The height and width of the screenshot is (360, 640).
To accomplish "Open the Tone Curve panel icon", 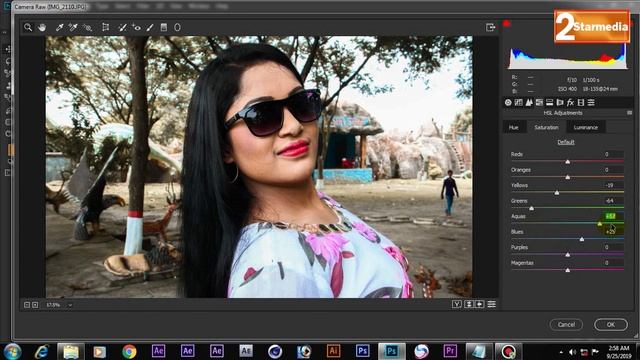I will click(518, 102).
